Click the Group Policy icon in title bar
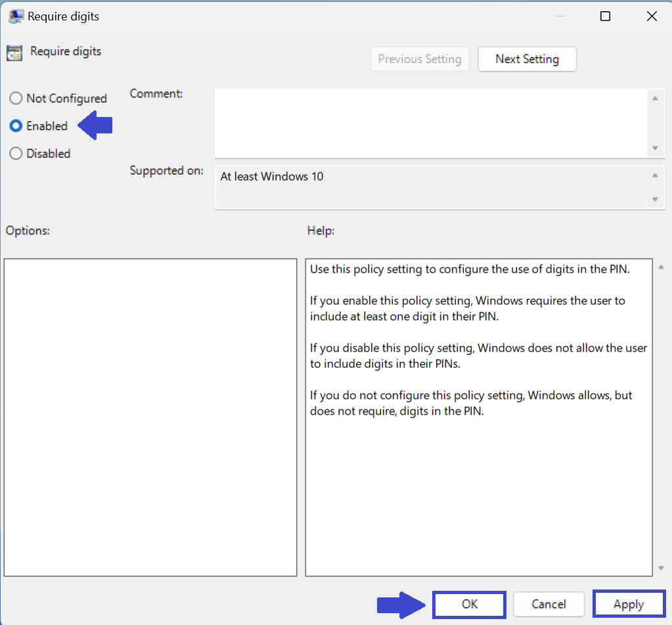Image resolution: width=672 pixels, height=625 pixels. pyautogui.click(x=16, y=16)
